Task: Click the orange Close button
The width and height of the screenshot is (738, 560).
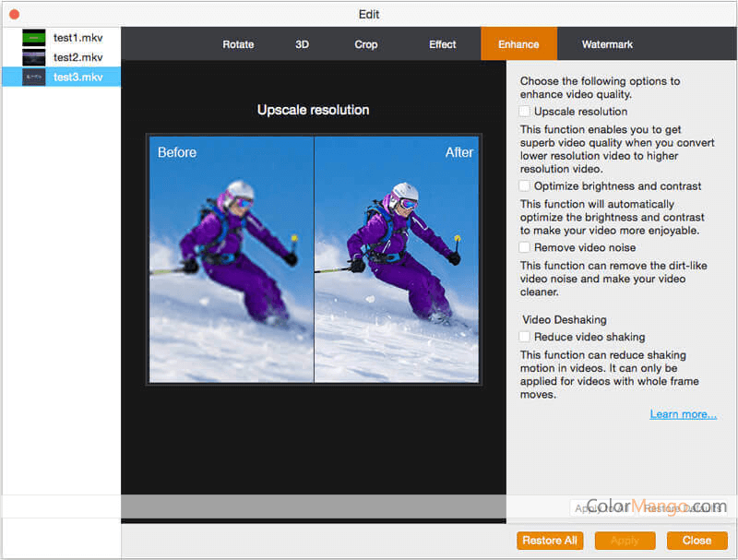Action: (x=696, y=541)
